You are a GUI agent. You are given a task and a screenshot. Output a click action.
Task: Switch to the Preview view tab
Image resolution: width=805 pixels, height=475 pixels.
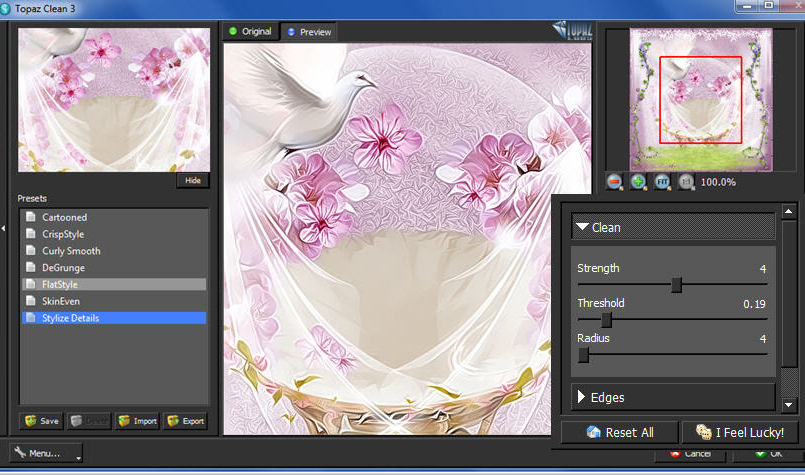point(309,32)
